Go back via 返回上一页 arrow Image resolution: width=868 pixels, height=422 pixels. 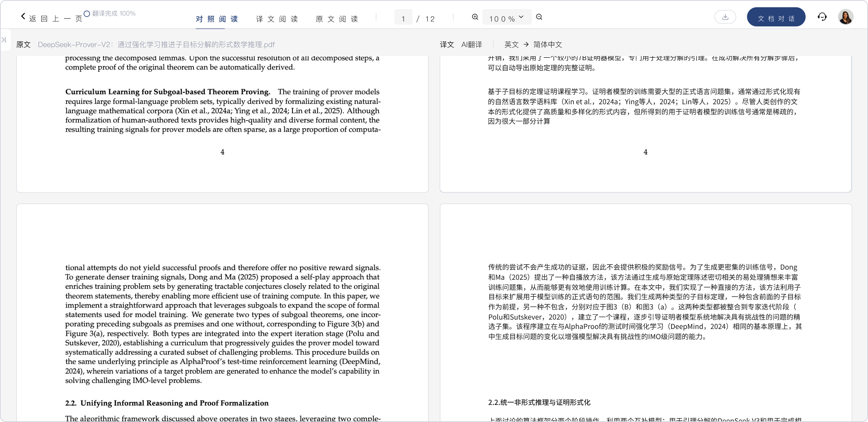click(23, 17)
